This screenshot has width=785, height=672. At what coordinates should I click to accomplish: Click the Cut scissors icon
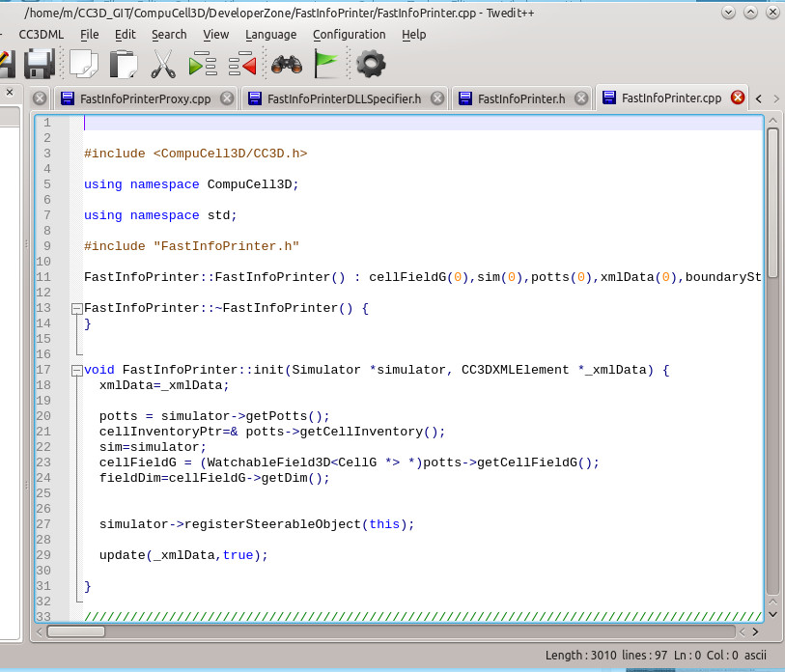pos(163,65)
